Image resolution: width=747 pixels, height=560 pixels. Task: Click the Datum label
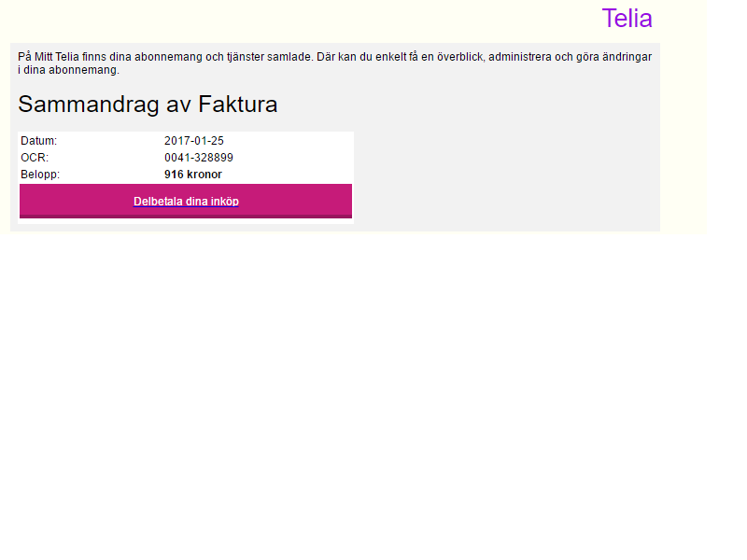coord(38,141)
